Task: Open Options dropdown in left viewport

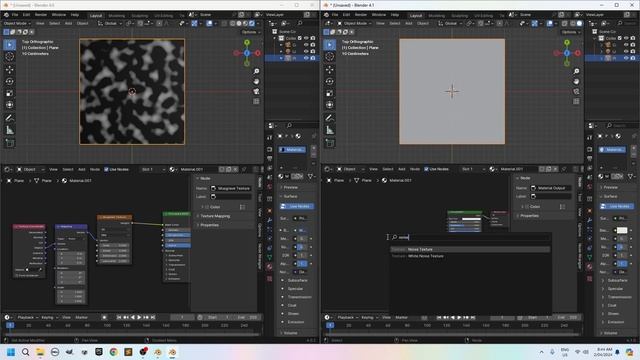Action: [251, 32]
